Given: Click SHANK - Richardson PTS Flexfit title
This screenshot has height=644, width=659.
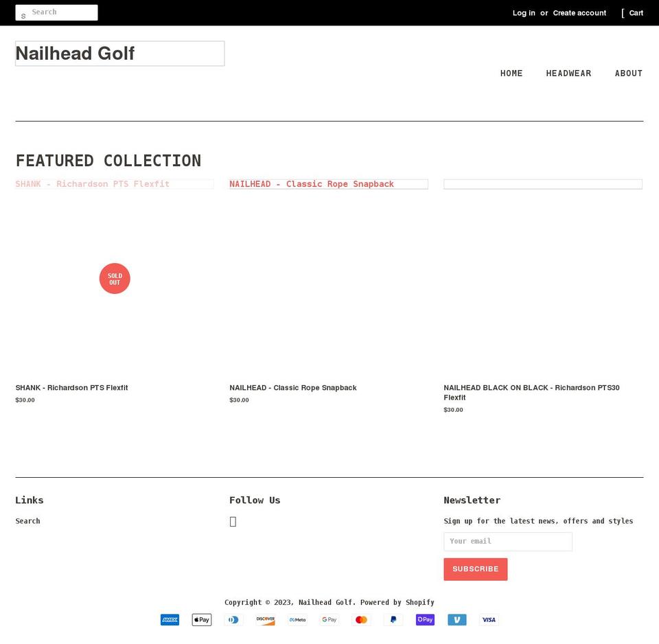Looking at the screenshot, I should tap(71, 388).
